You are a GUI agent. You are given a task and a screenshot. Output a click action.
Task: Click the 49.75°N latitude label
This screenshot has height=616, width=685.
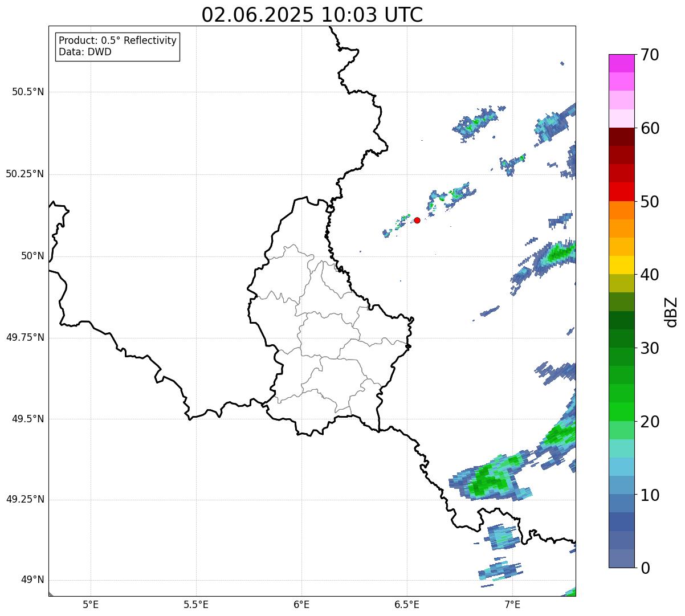[25, 337]
